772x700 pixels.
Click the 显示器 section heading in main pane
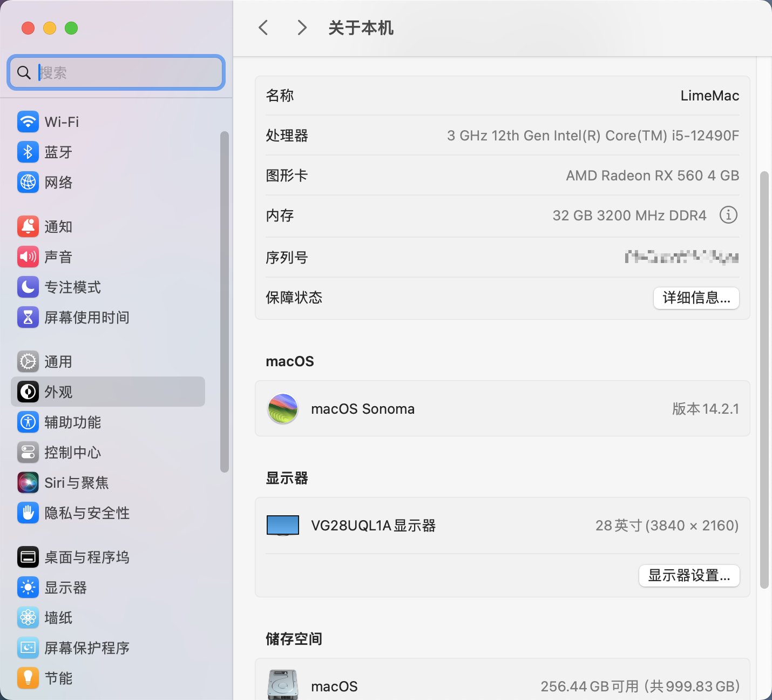click(x=287, y=478)
